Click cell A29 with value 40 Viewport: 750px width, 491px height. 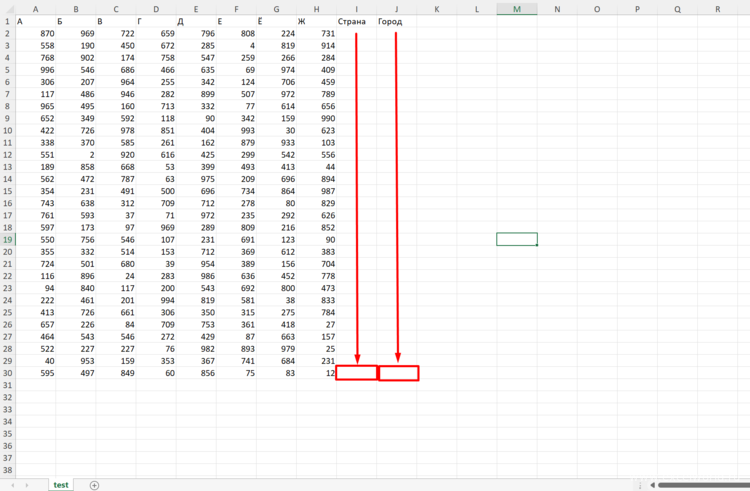(35, 361)
